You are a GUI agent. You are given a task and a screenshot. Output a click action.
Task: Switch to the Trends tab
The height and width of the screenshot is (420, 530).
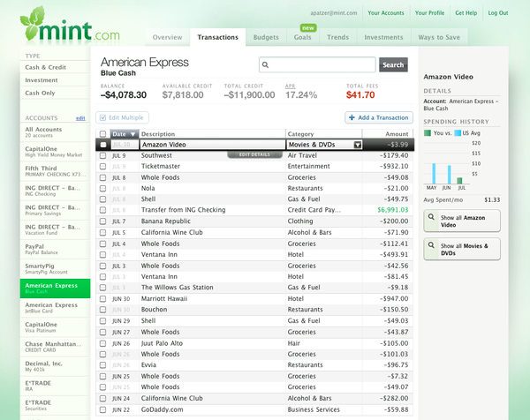[x=337, y=37]
